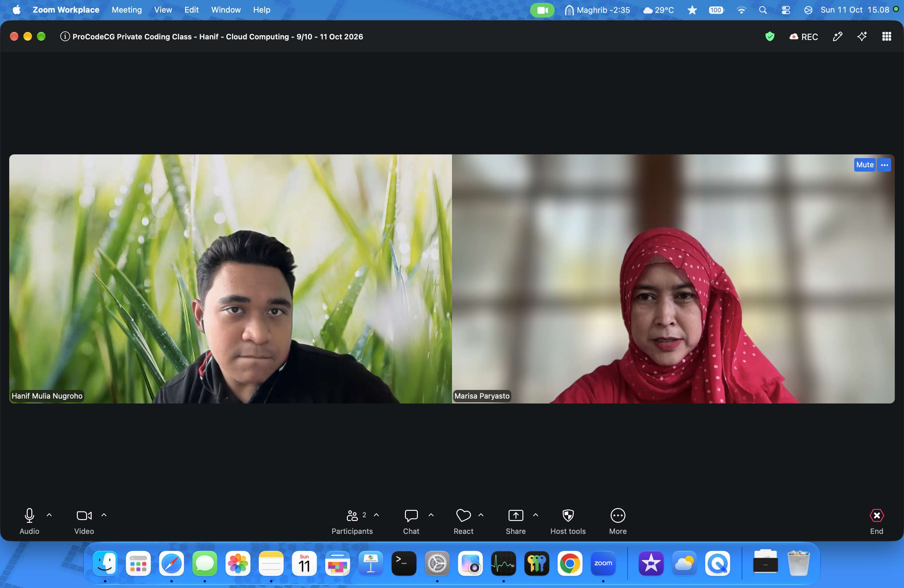Open the Help menu in the menu bar

coord(262,10)
